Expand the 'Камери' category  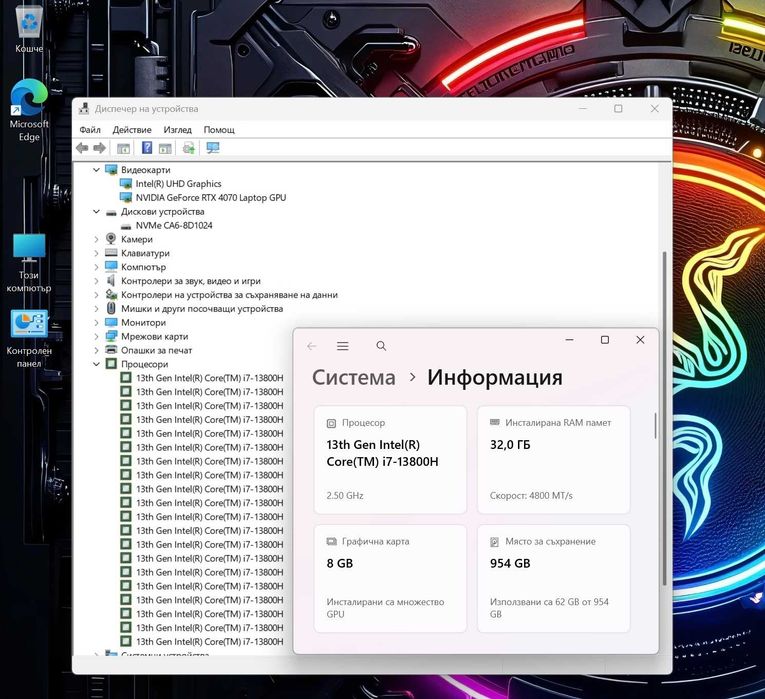click(x=97, y=240)
